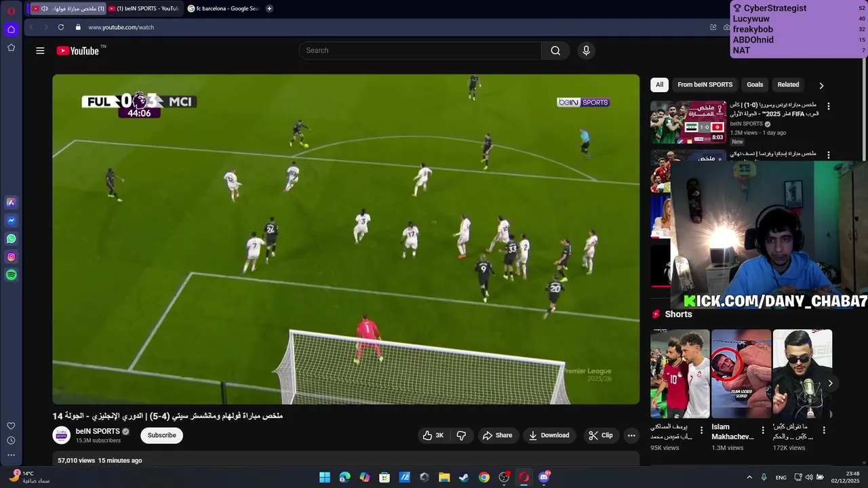Open the first short with the number 10 jersey
868x488 pixels.
[680, 374]
